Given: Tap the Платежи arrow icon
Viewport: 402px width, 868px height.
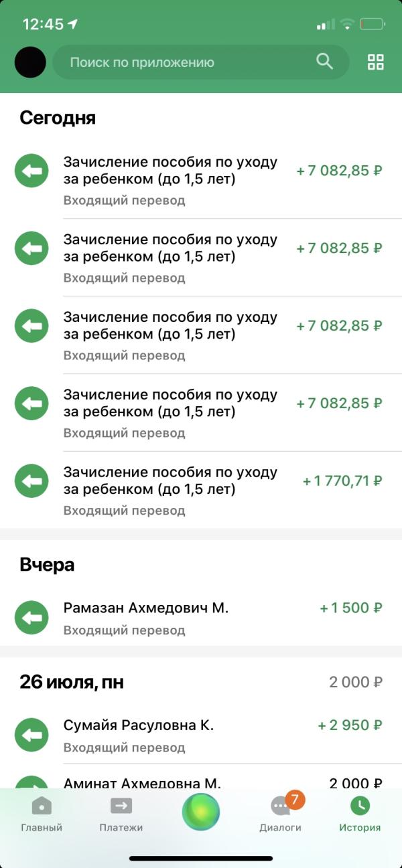Looking at the screenshot, I should tap(121, 806).
